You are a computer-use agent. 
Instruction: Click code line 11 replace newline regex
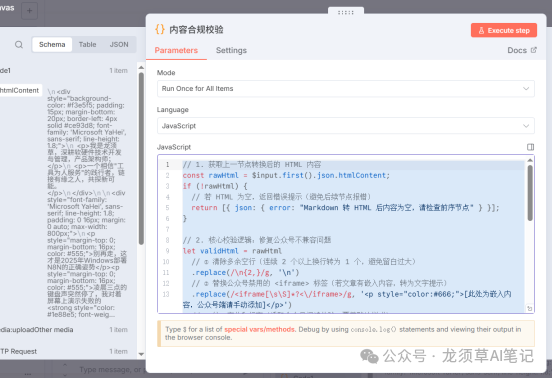pos(245,272)
